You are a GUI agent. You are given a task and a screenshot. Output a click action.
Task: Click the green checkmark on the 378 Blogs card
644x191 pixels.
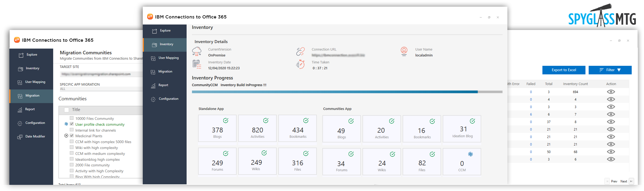pyautogui.click(x=226, y=120)
